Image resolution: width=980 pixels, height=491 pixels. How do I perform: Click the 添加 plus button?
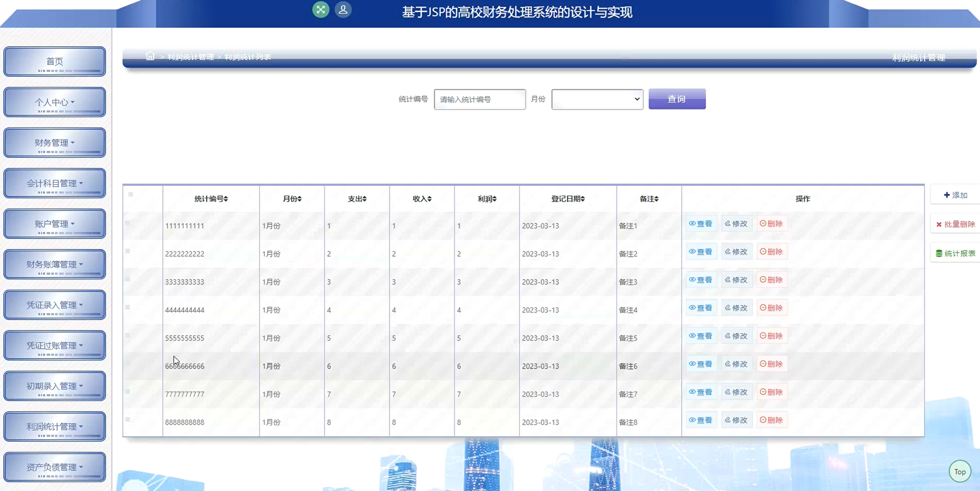point(955,195)
